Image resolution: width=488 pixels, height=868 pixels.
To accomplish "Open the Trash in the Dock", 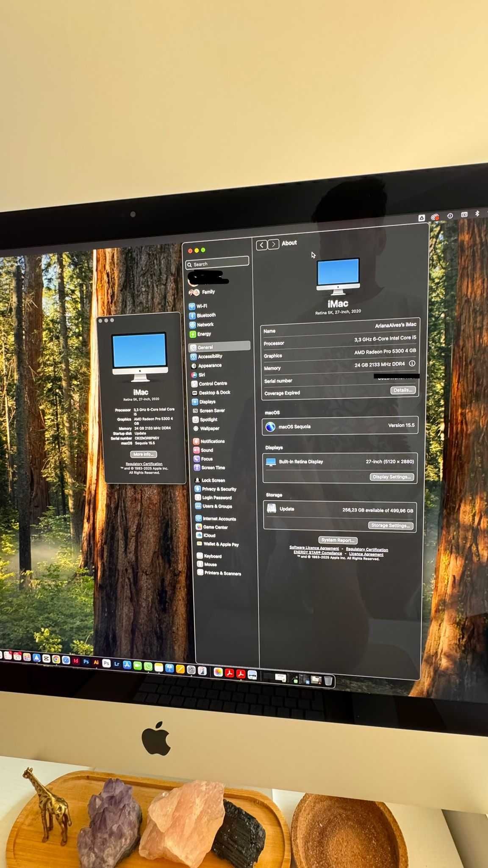I will tap(328, 681).
